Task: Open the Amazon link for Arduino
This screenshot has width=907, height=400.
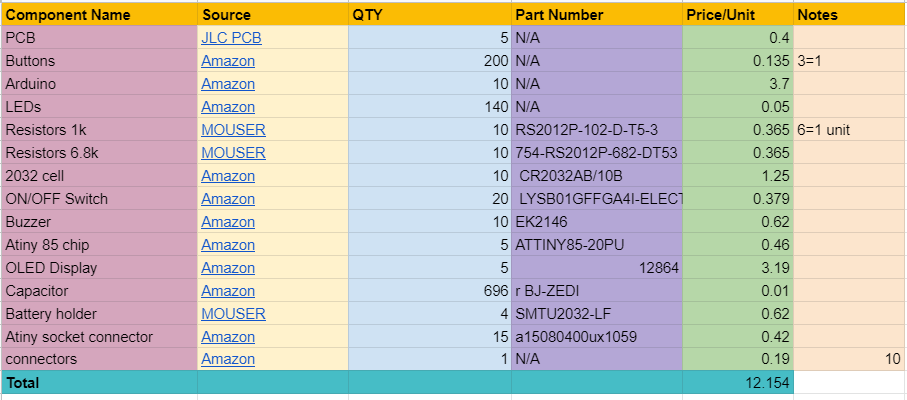Action: [228, 84]
